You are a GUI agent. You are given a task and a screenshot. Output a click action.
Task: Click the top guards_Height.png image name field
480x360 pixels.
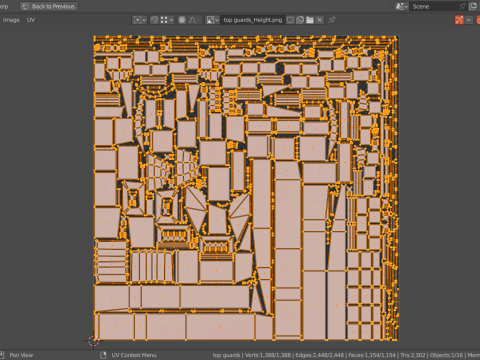pos(252,20)
